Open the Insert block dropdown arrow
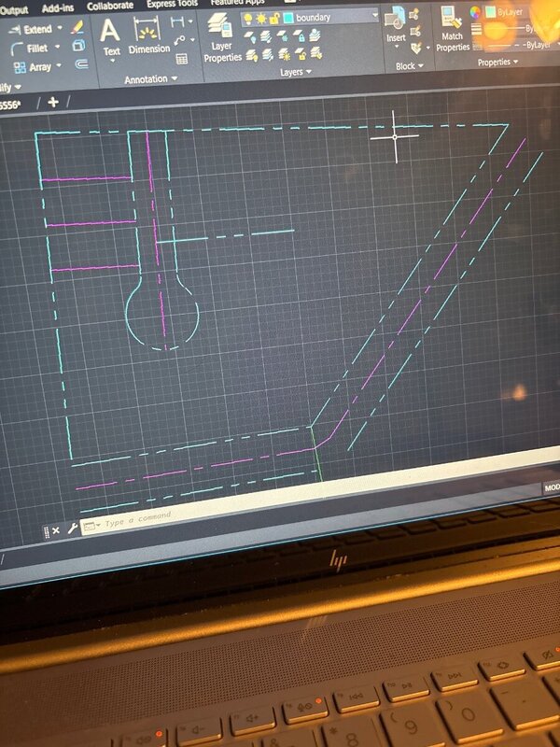560x747 pixels. (x=397, y=46)
